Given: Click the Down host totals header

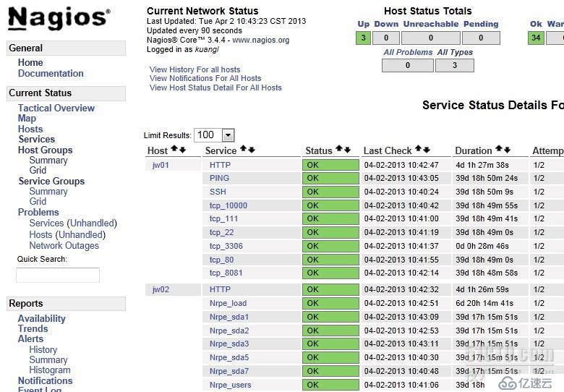Looking at the screenshot, I should [x=386, y=24].
